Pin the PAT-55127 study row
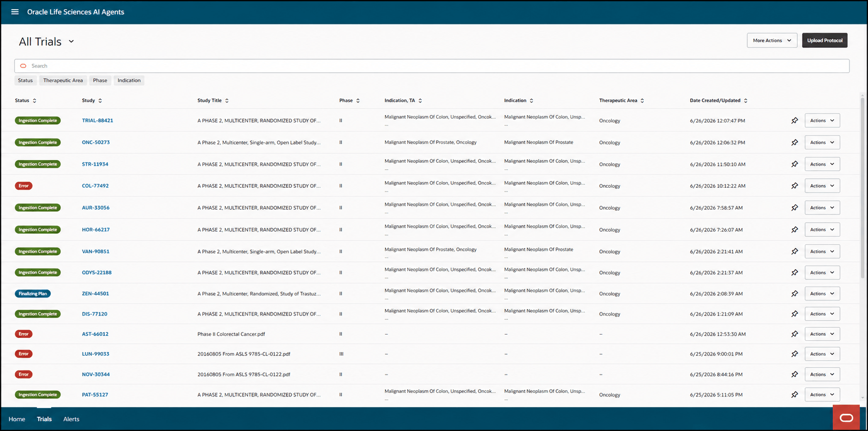This screenshot has width=868, height=431. coord(794,395)
